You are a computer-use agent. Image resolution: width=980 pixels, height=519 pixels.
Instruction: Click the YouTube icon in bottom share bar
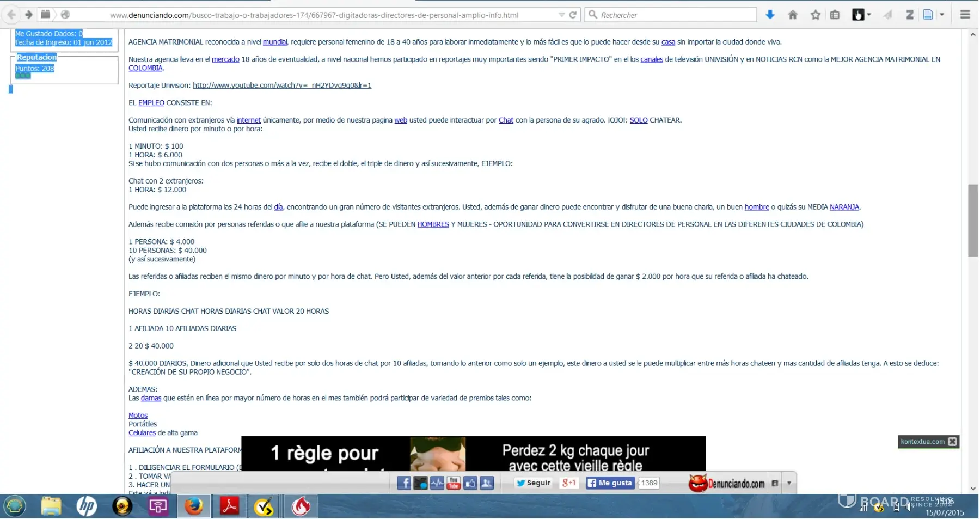[x=454, y=483]
